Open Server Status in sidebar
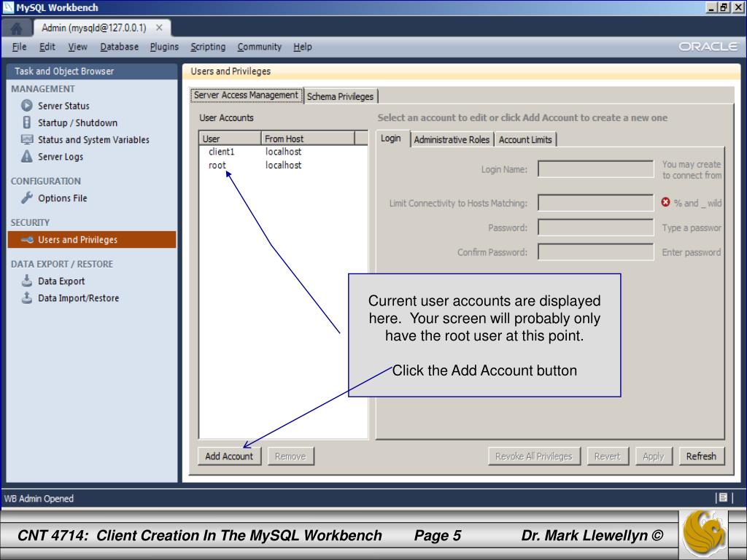Viewport: 747px width, 560px height. tap(63, 106)
